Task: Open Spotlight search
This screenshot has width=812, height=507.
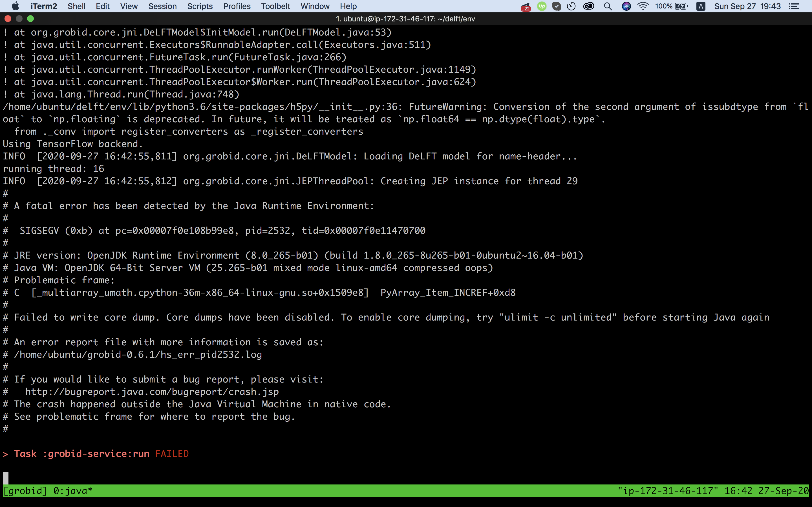Action: tap(608, 6)
